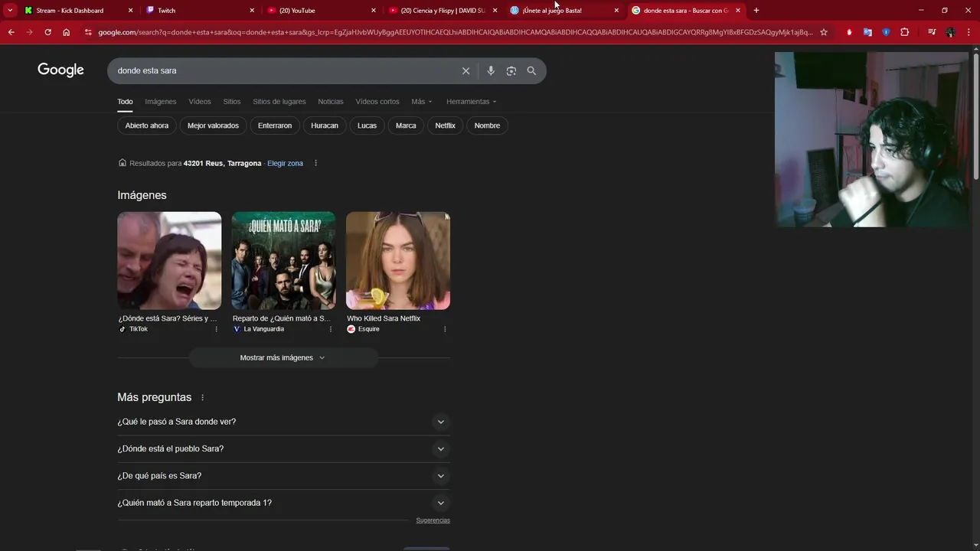
Task: Open the red hand ad-blocker extension
Action: point(849,32)
